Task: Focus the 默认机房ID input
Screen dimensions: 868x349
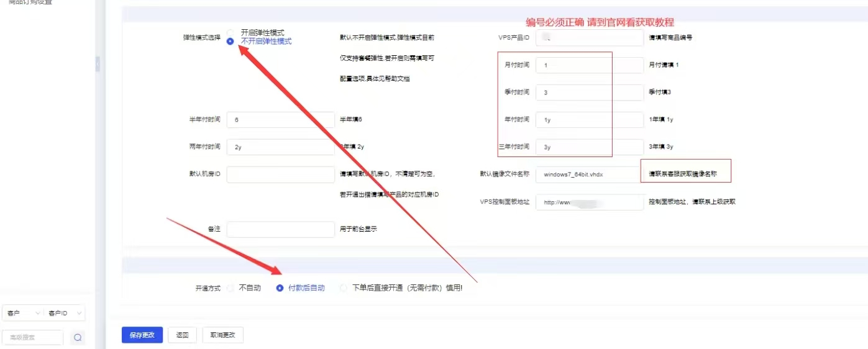Action: pos(281,175)
